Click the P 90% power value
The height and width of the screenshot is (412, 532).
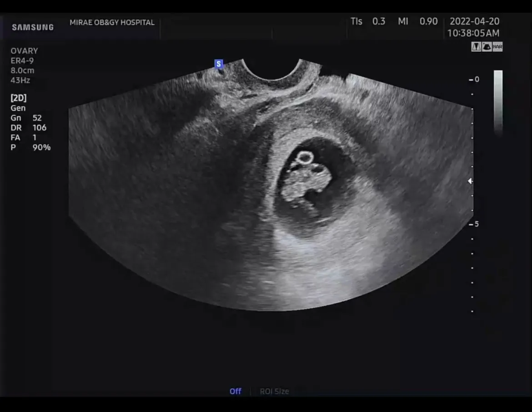tap(30, 147)
